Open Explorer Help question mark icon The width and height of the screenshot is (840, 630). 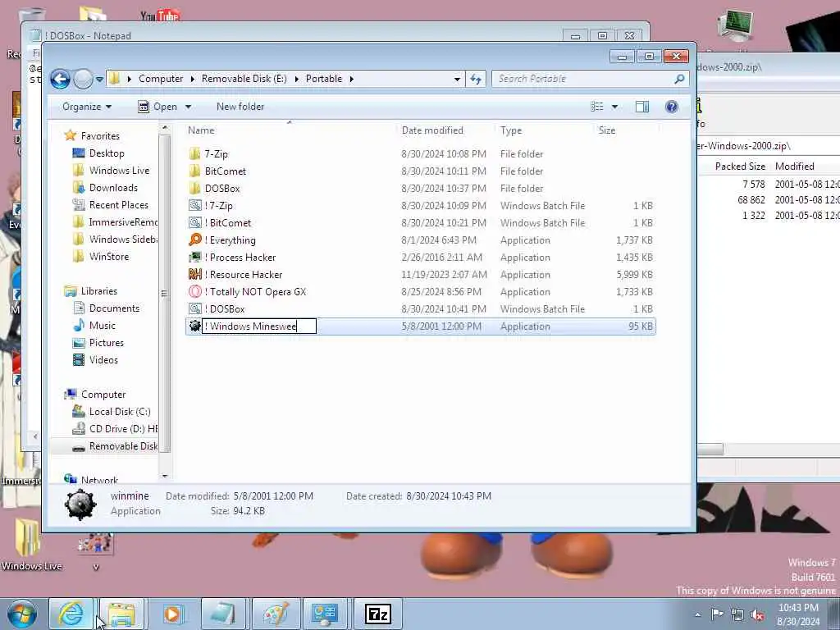click(671, 107)
